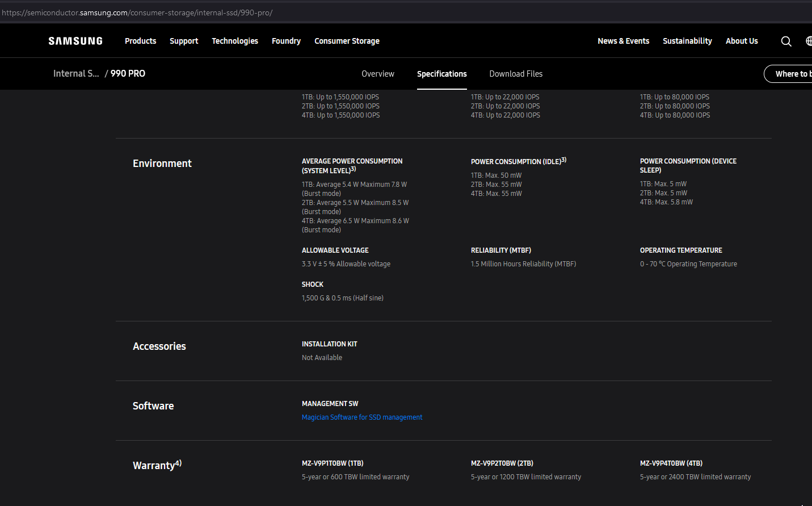Click the Internal S... breadcrumb link
This screenshot has height=506, width=812.
coord(76,73)
